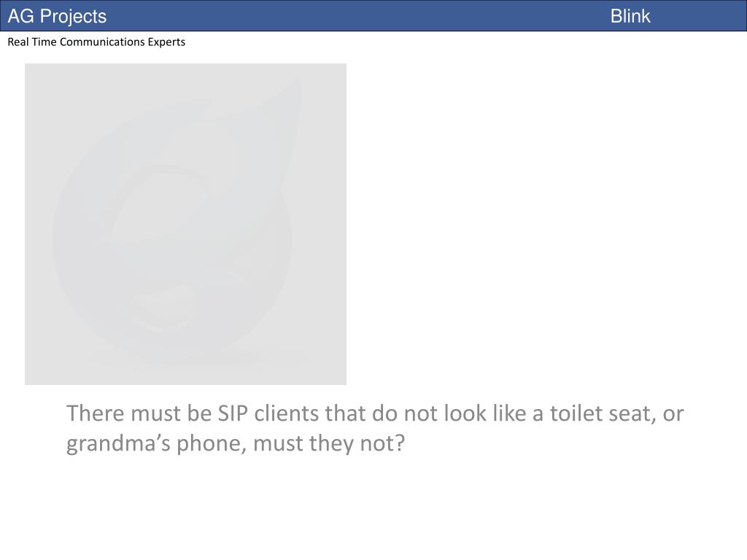Click the word Experts in the tagline
This screenshot has width=747, height=560.
click(166, 42)
